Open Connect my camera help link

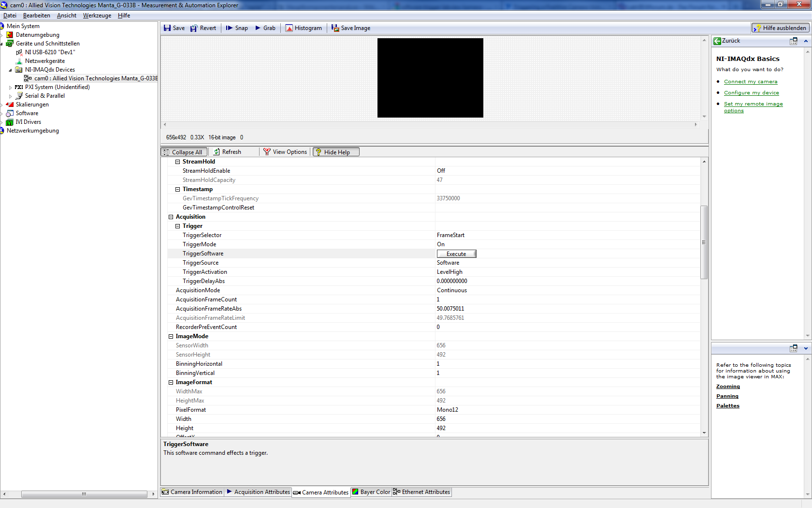click(x=751, y=82)
